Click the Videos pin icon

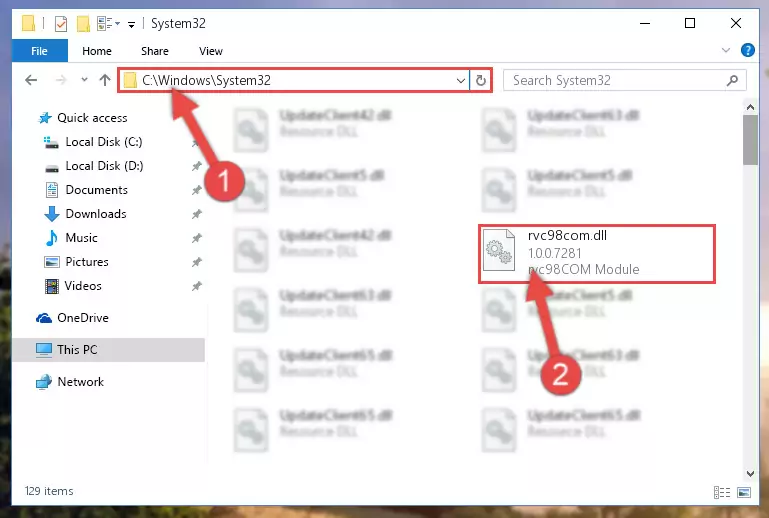point(196,286)
